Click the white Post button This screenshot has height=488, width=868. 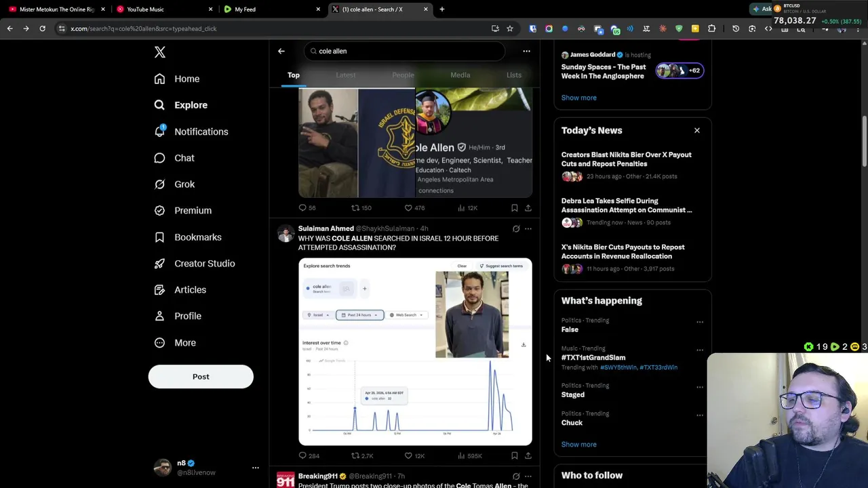click(x=201, y=377)
